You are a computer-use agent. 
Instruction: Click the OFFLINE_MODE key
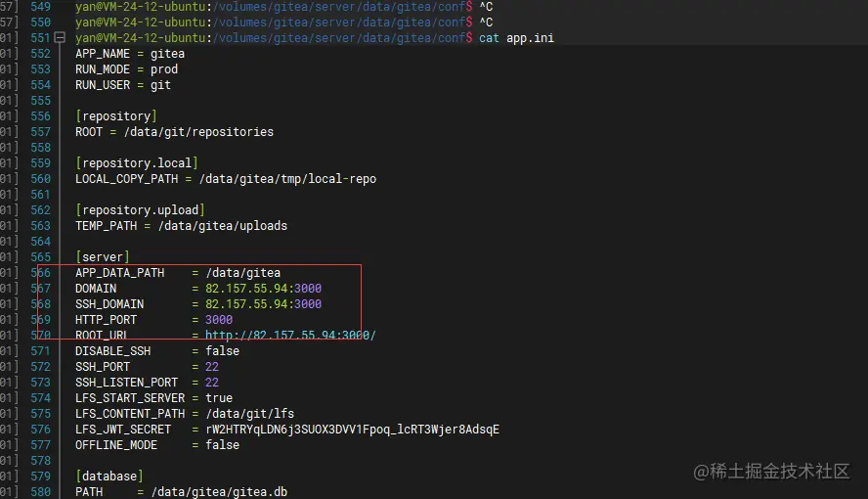[116, 445]
